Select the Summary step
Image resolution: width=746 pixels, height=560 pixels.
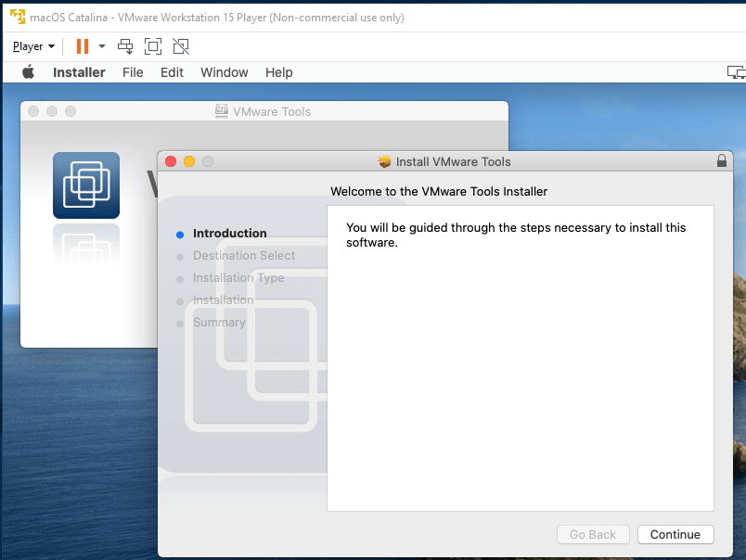click(x=219, y=323)
